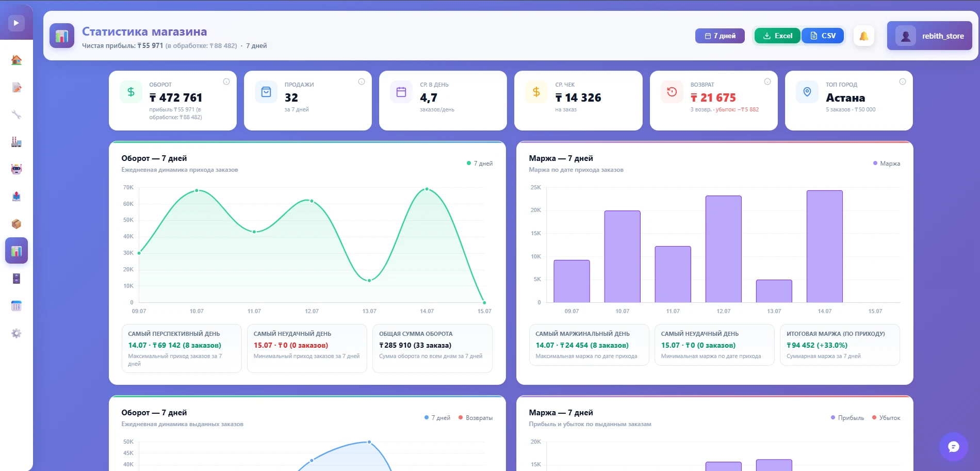The width and height of the screenshot is (980, 471).
Task: Select the active statistics chart sidebar icon
Action: [17, 251]
